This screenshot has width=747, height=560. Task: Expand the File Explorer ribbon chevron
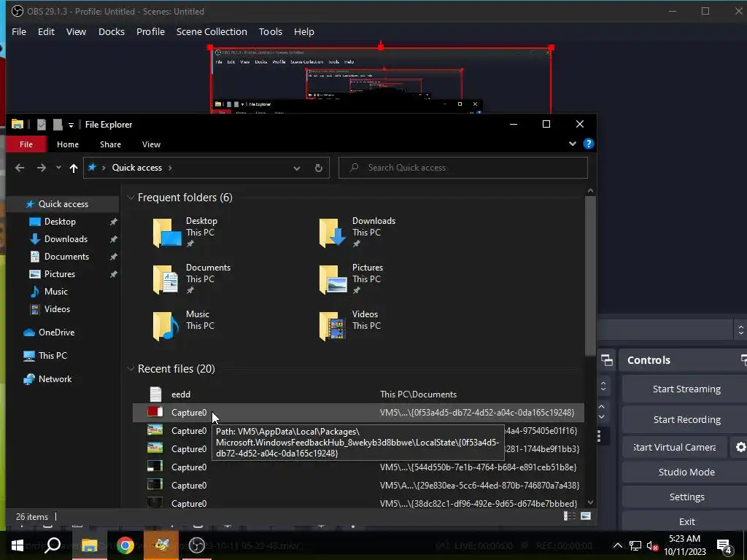pos(573,144)
